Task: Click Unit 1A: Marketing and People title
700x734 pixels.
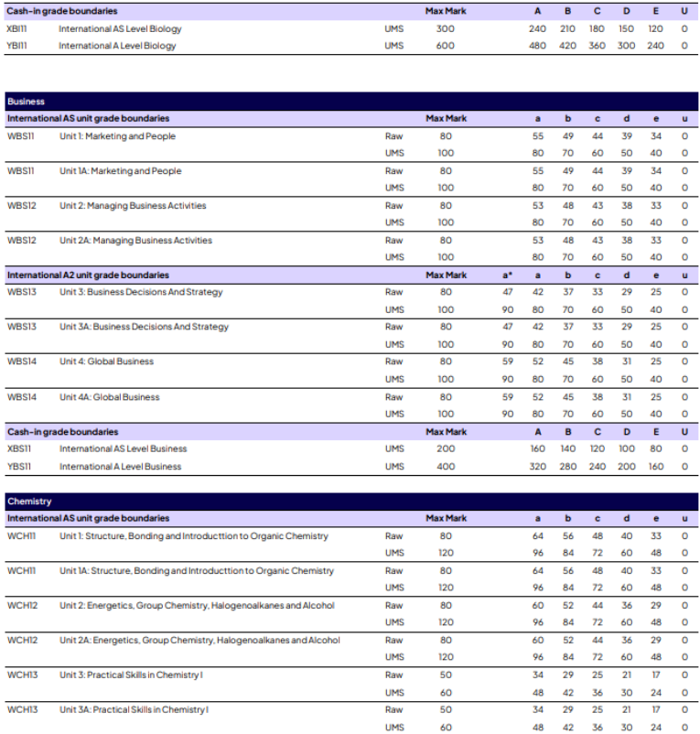Action: [120, 171]
